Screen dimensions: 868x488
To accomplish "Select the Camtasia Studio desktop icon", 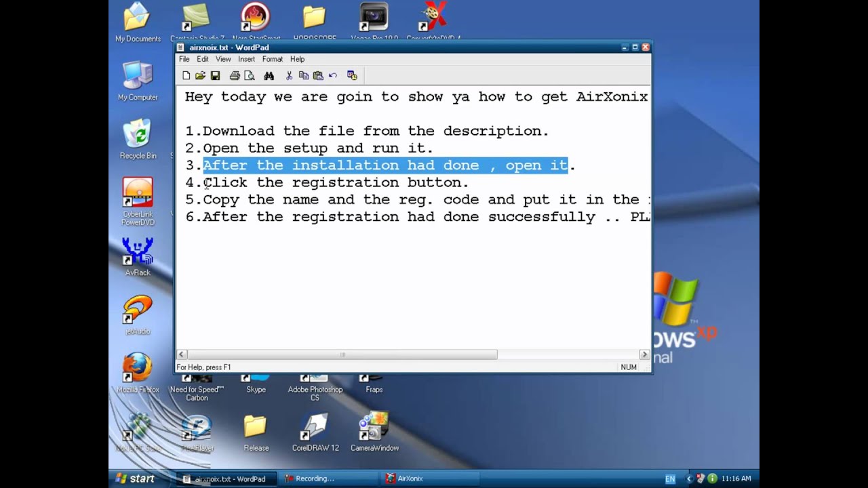I will tap(197, 20).
